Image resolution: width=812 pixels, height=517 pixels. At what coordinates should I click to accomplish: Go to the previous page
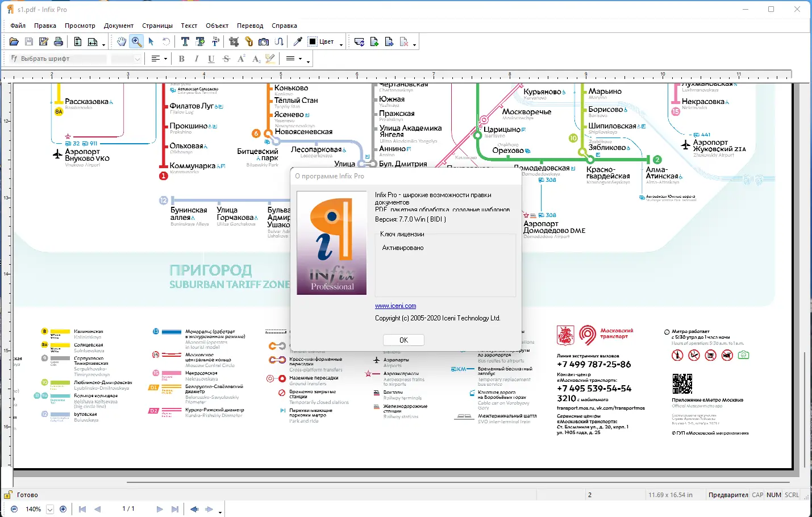pyautogui.click(x=97, y=509)
